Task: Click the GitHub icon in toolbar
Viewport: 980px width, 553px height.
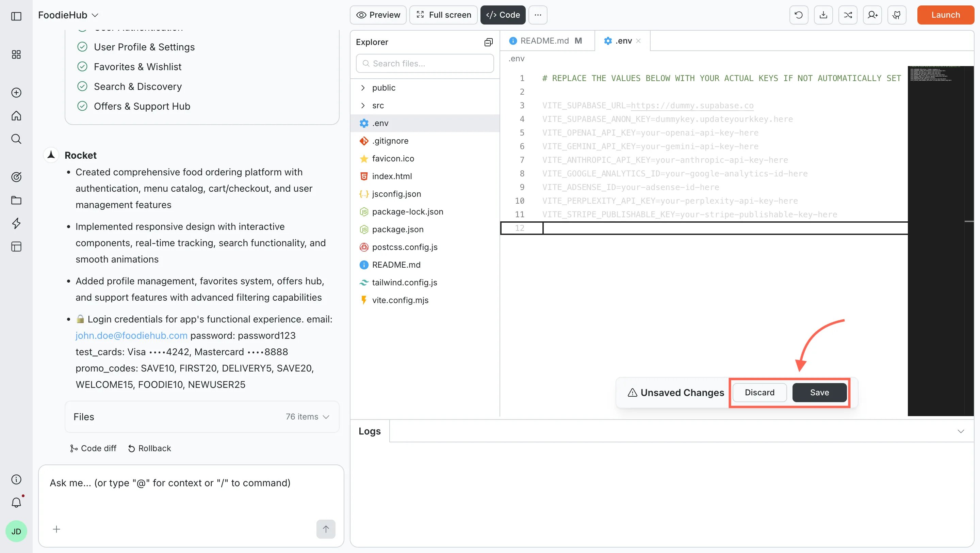Action: (897, 15)
